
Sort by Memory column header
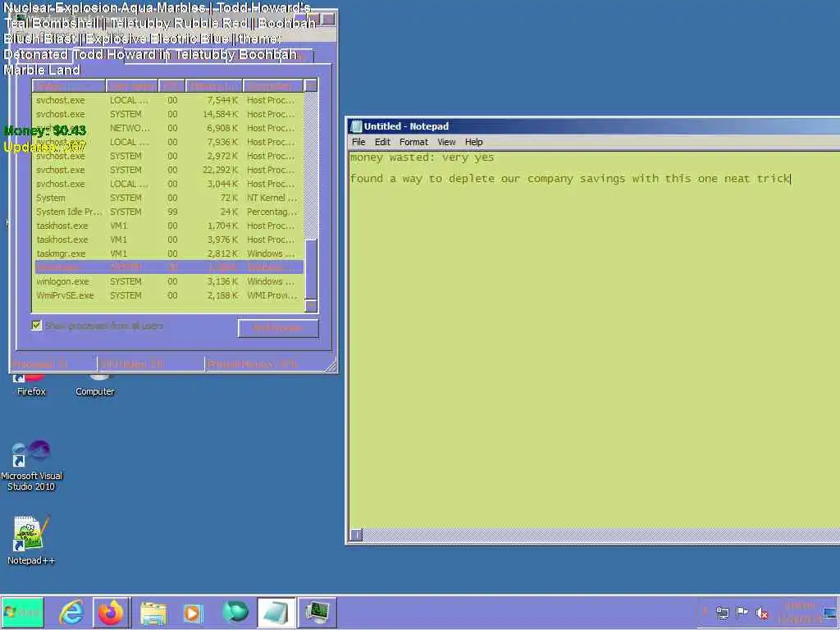pos(214,85)
